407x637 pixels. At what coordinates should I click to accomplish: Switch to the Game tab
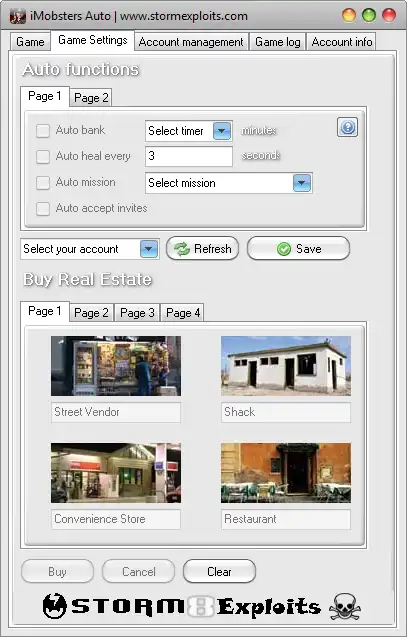tap(30, 42)
